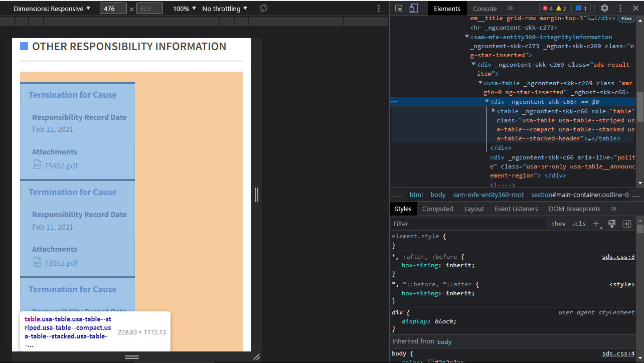This screenshot has width=644, height=363.
Task: Open the Event Listeners tab
Action: point(516,209)
